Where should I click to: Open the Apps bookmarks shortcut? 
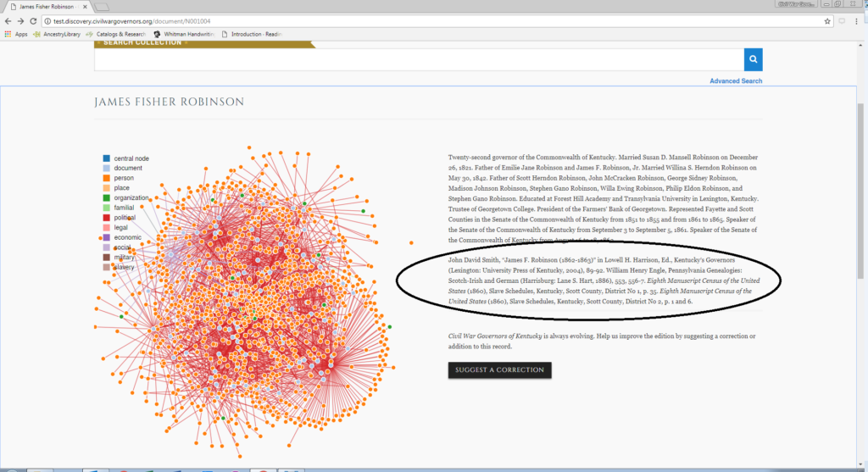[16, 34]
